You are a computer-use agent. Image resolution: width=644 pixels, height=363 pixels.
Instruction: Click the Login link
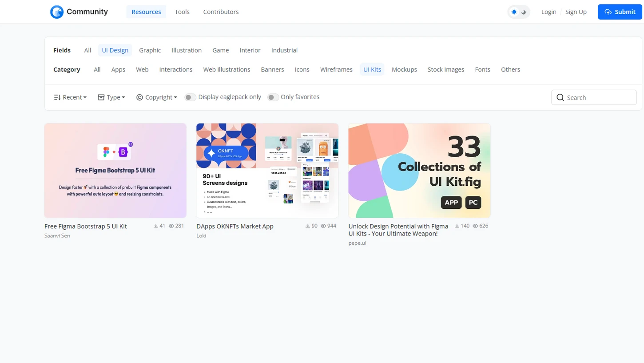(x=549, y=12)
